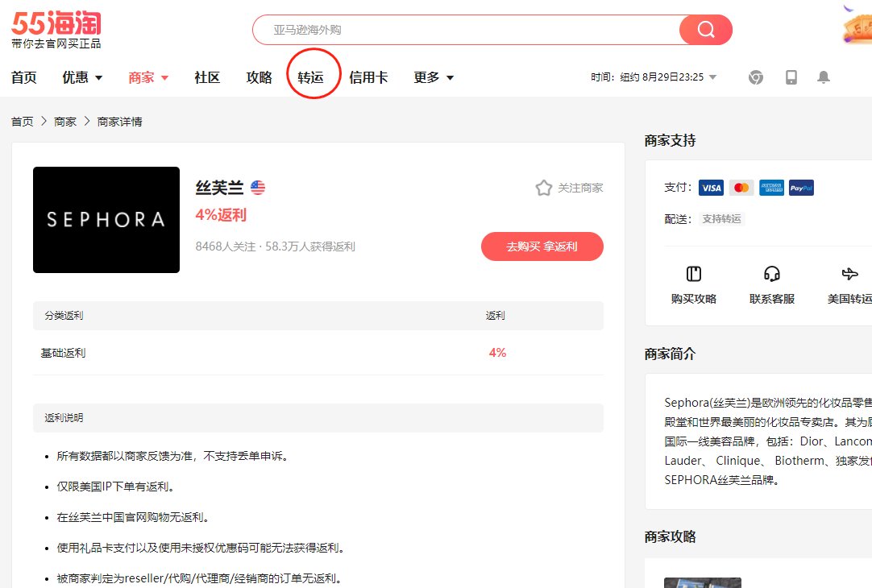
Task: Open the 联系客服 headset icon
Action: pyautogui.click(x=772, y=273)
